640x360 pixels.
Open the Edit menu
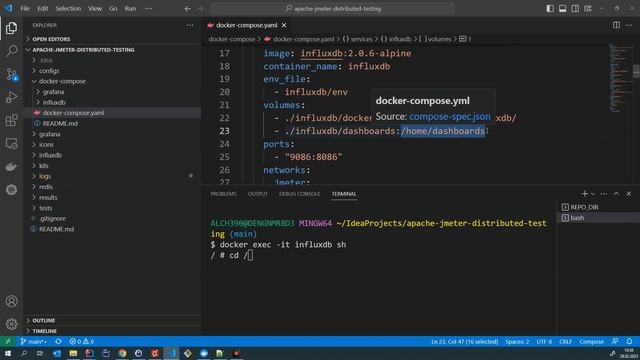[x=42, y=9]
